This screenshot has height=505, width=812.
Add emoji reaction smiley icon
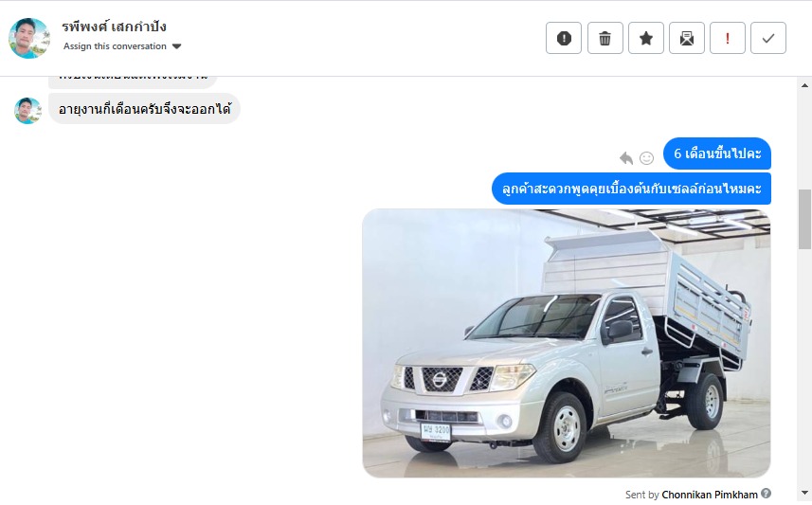click(x=646, y=158)
